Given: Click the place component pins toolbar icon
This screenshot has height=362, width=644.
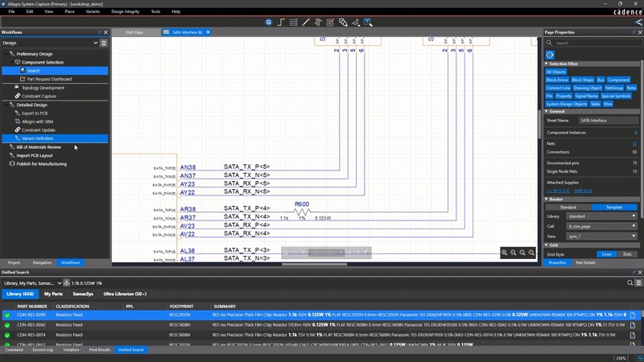Looking at the screenshot, I should (318, 23).
